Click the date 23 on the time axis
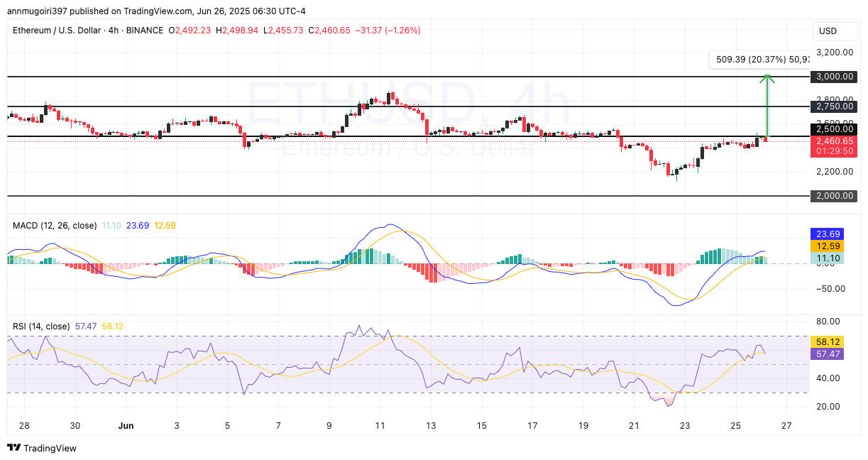 (x=684, y=425)
